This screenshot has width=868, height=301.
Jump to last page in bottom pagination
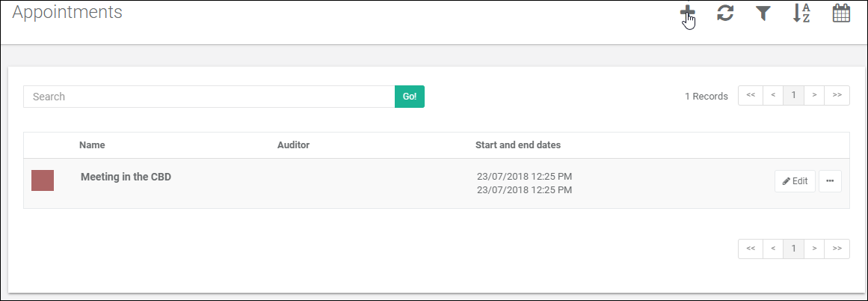(x=837, y=249)
